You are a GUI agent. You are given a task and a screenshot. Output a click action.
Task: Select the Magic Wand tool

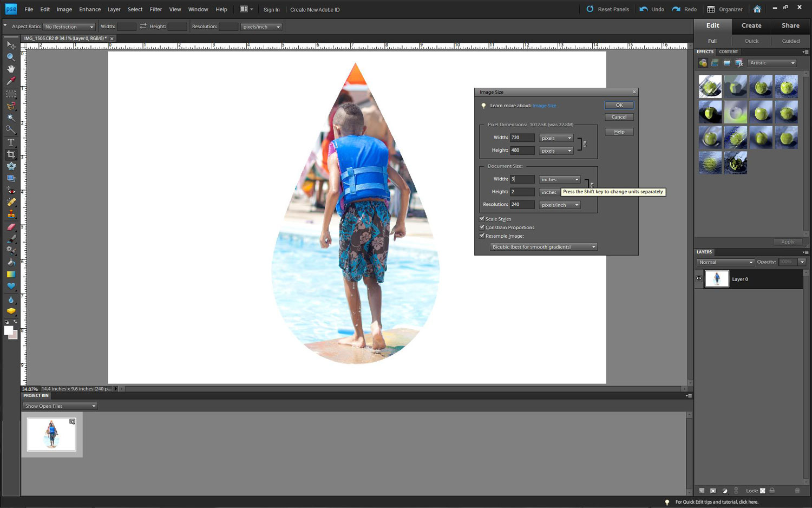[x=10, y=118]
